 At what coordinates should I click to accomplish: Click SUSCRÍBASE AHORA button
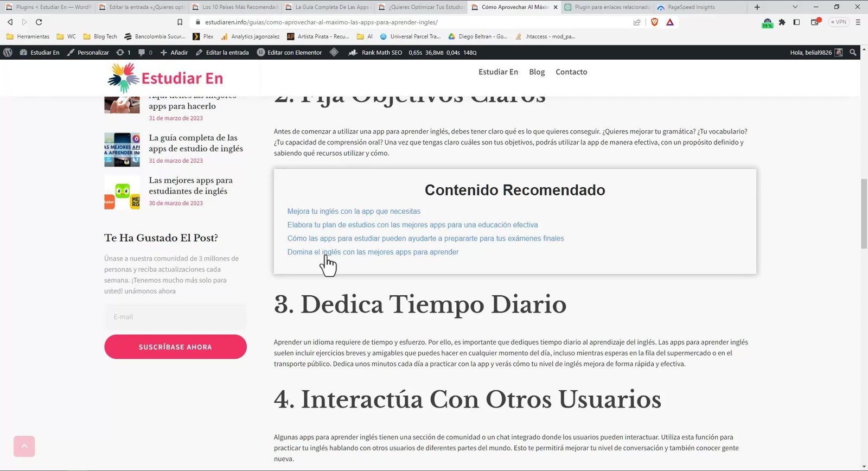point(175,347)
